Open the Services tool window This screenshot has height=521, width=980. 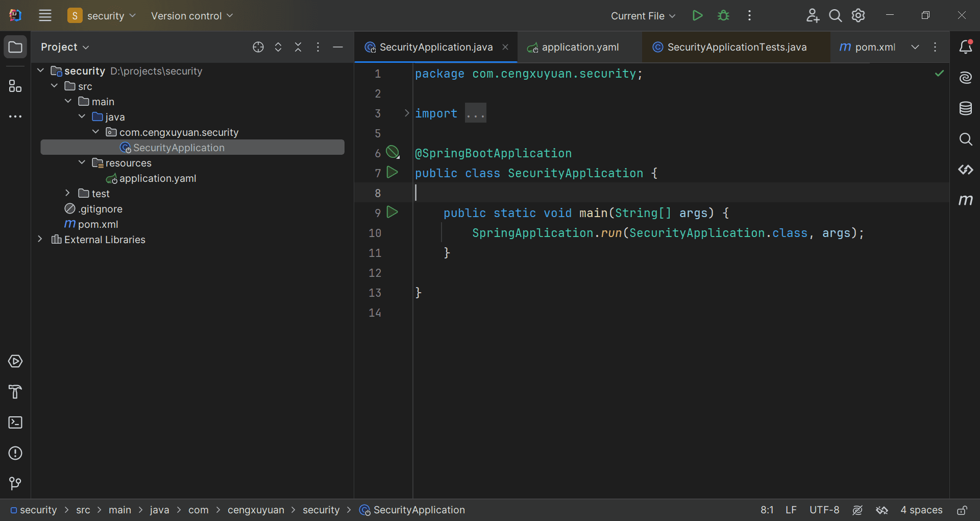pos(15,361)
